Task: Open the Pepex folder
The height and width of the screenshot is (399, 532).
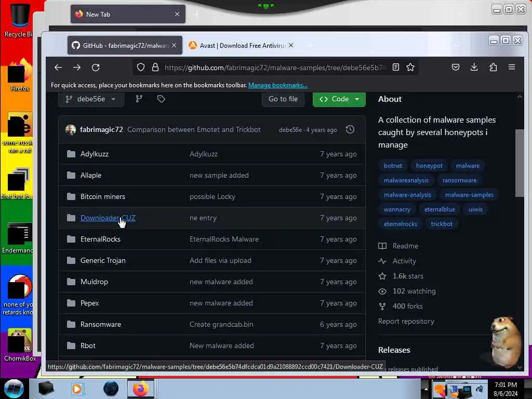Action: click(89, 303)
